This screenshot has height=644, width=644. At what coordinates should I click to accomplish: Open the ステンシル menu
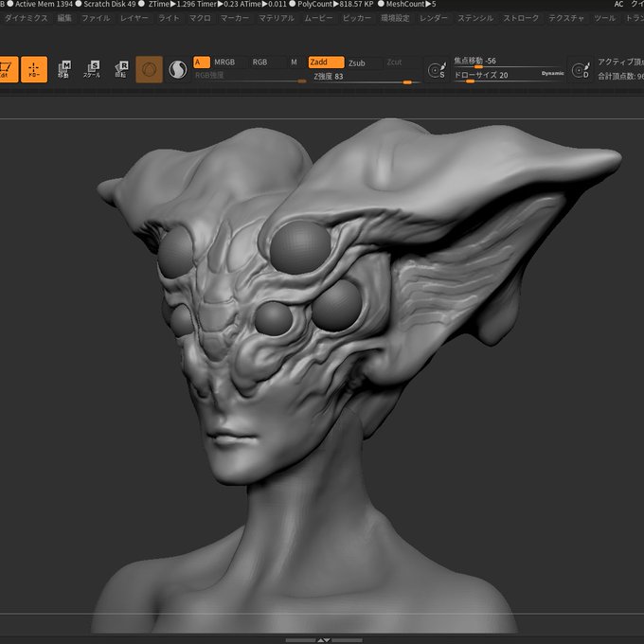tap(475, 18)
